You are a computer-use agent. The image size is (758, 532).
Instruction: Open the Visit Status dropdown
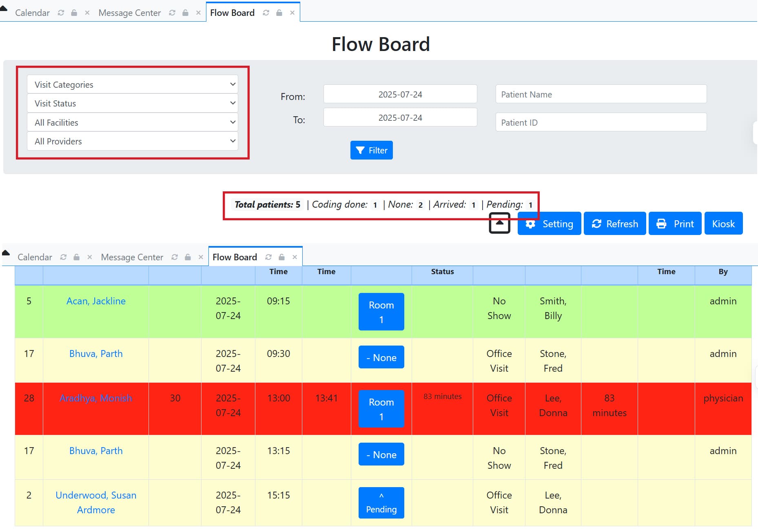tap(133, 103)
